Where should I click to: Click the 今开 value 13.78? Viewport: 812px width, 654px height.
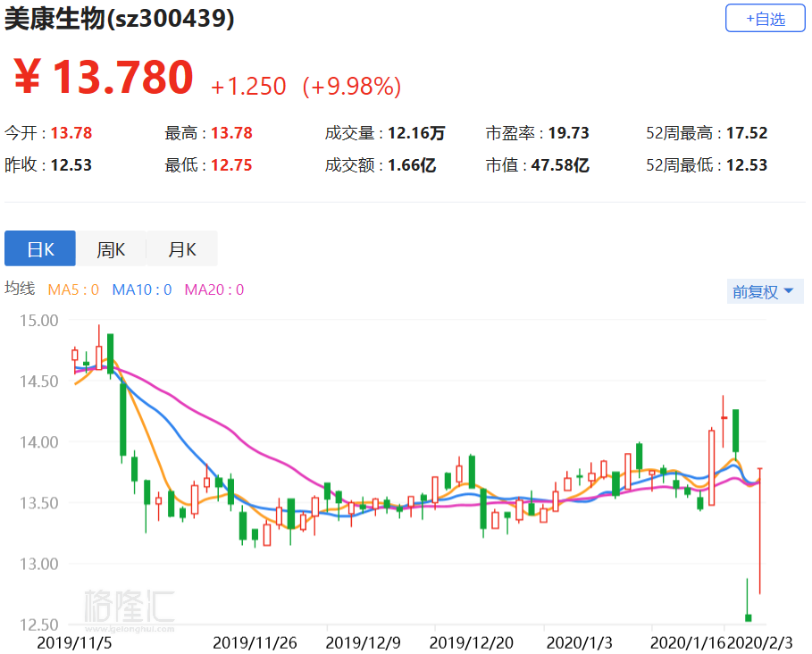[71, 133]
